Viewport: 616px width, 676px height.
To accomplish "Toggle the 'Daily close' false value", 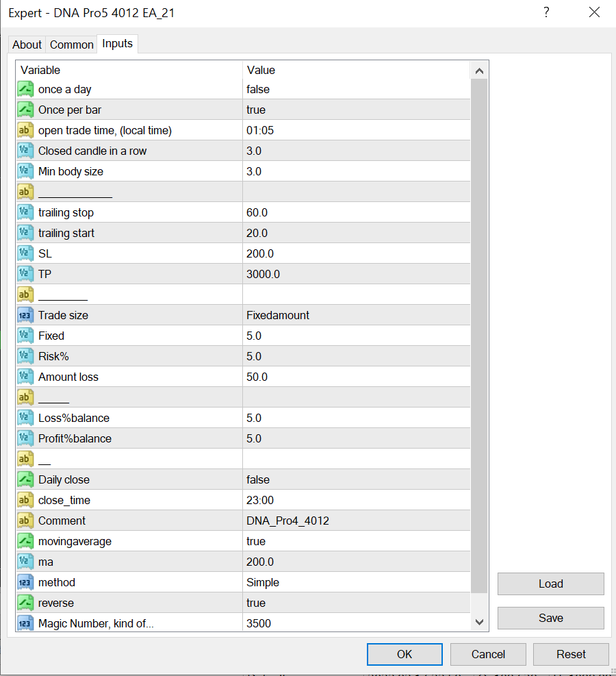I will point(258,479).
